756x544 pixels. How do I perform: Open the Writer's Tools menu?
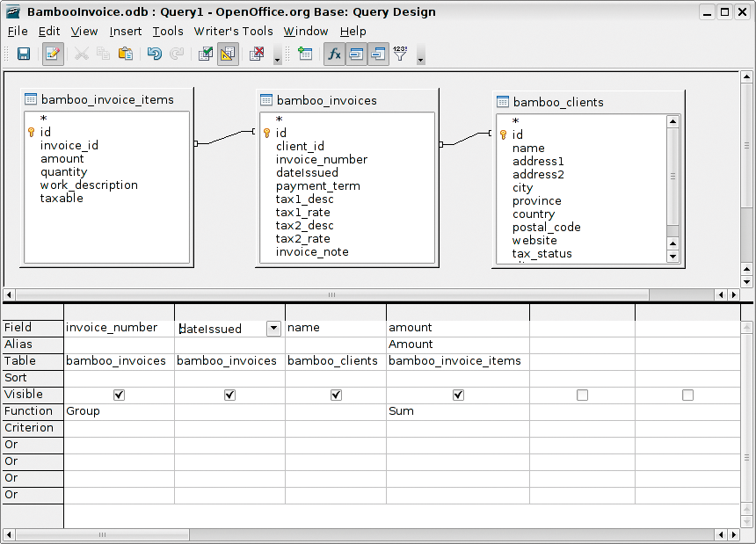coord(233,32)
